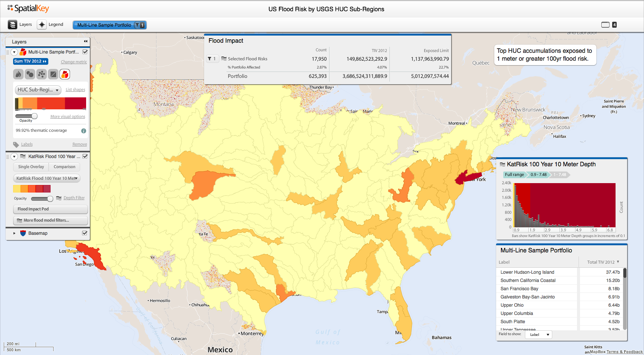Toggle the Basemap layer checkbox
Image resolution: width=644 pixels, height=355 pixels.
(x=85, y=233)
